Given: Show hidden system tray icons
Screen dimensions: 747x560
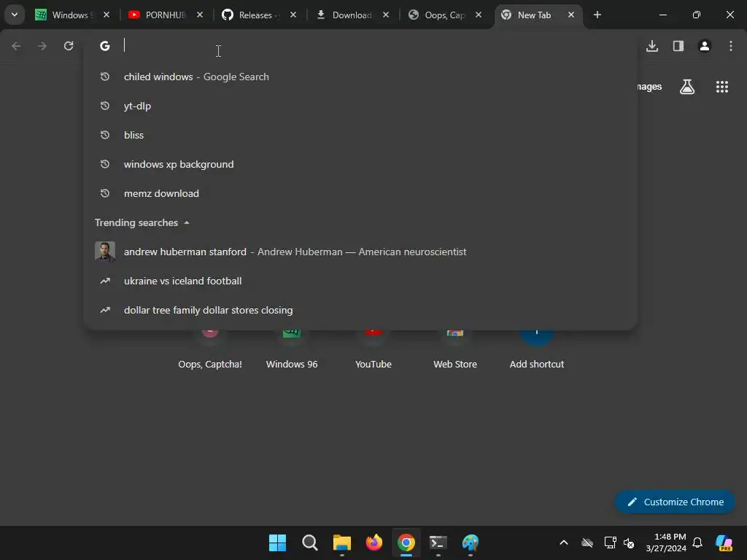Looking at the screenshot, I should pyautogui.click(x=564, y=542).
